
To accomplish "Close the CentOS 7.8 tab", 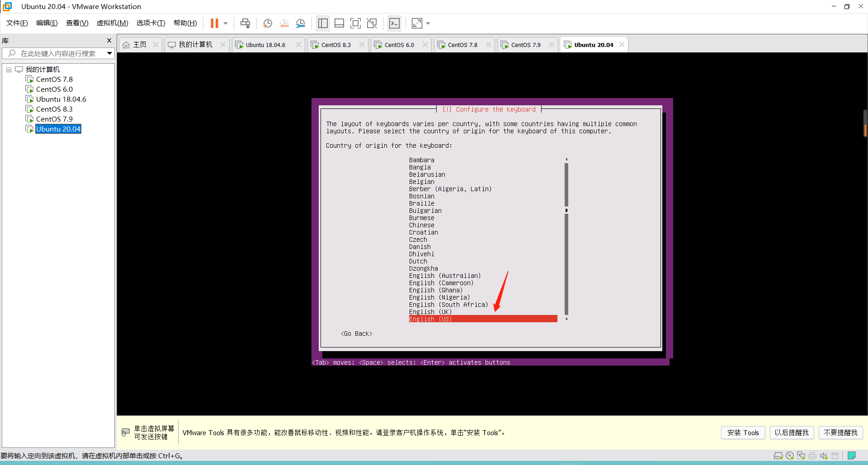I will coord(488,45).
